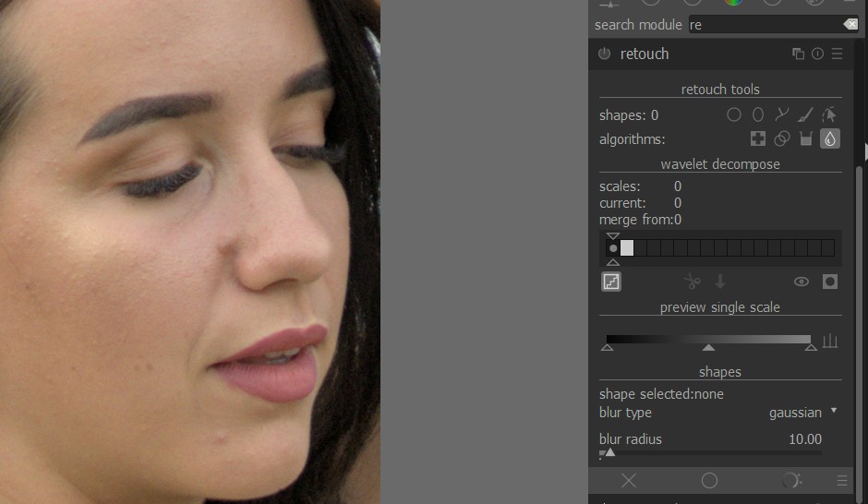This screenshot has height=504, width=868.
Task: Click the current scale value 0
Action: coord(678,202)
